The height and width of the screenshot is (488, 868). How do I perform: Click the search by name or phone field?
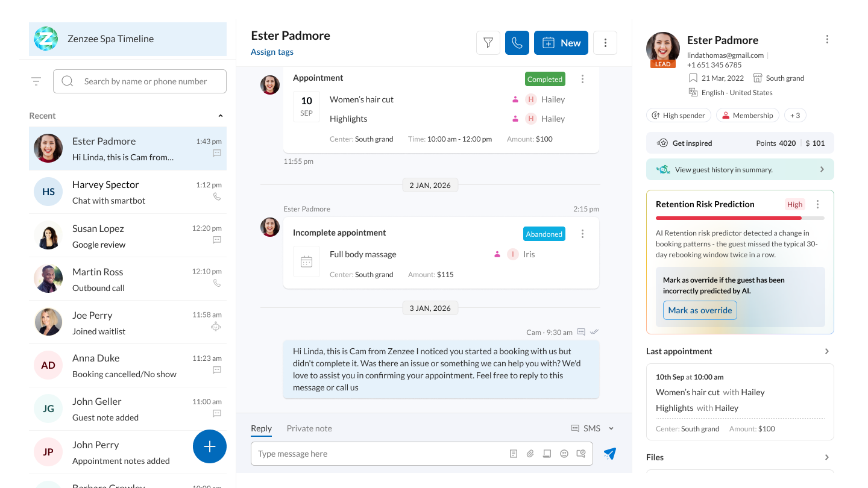[x=145, y=81]
